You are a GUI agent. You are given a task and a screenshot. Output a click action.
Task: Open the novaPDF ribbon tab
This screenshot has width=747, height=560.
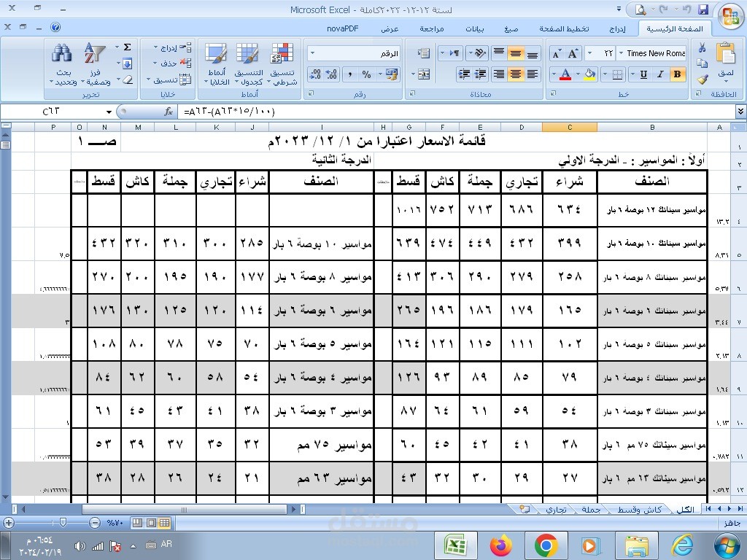point(343,29)
